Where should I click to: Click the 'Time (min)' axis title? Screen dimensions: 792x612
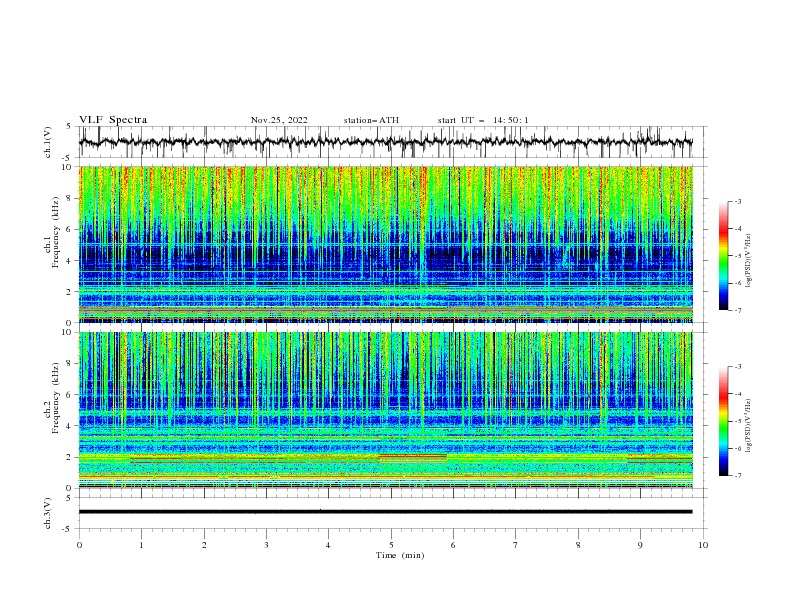[x=400, y=555]
